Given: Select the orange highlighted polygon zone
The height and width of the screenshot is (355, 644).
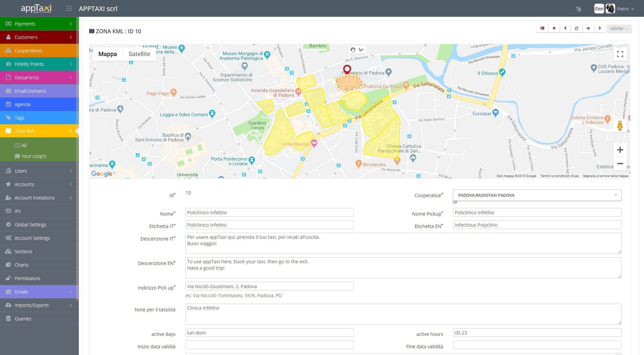Looking at the screenshot, I should tap(349, 83).
